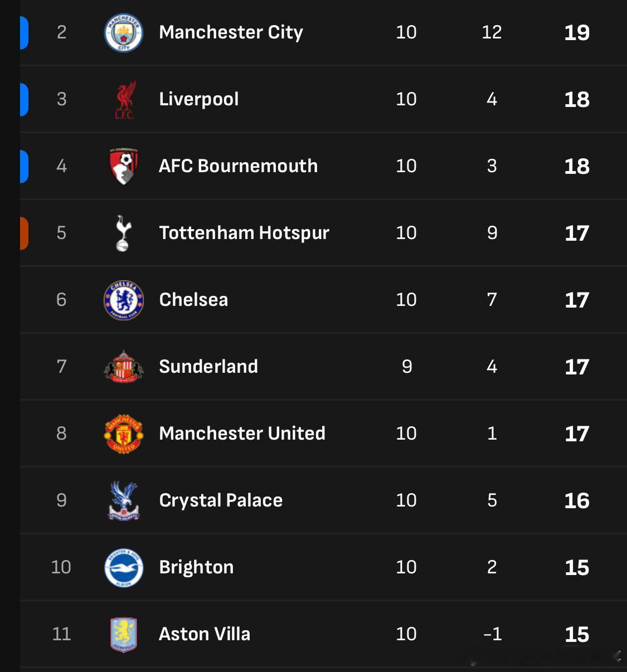Open the Manchester United team page
Image resolution: width=627 pixels, height=672 pixels.
pos(242,434)
